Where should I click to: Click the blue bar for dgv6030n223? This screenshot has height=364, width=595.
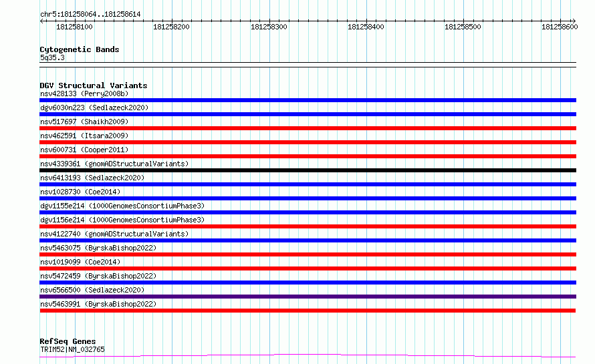(x=308, y=114)
